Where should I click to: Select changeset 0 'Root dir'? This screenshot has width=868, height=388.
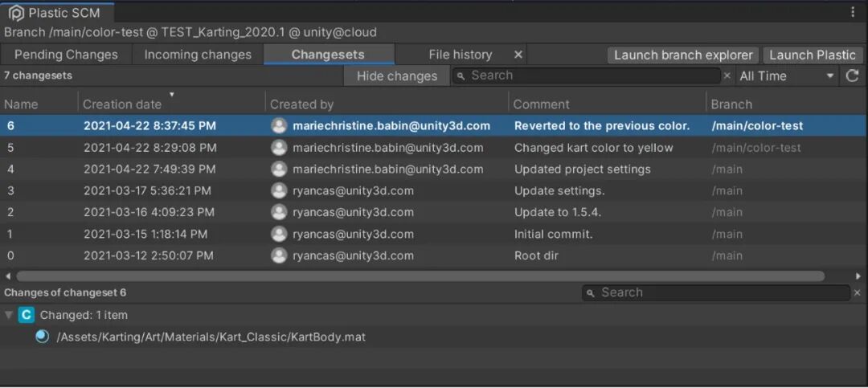click(434, 255)
